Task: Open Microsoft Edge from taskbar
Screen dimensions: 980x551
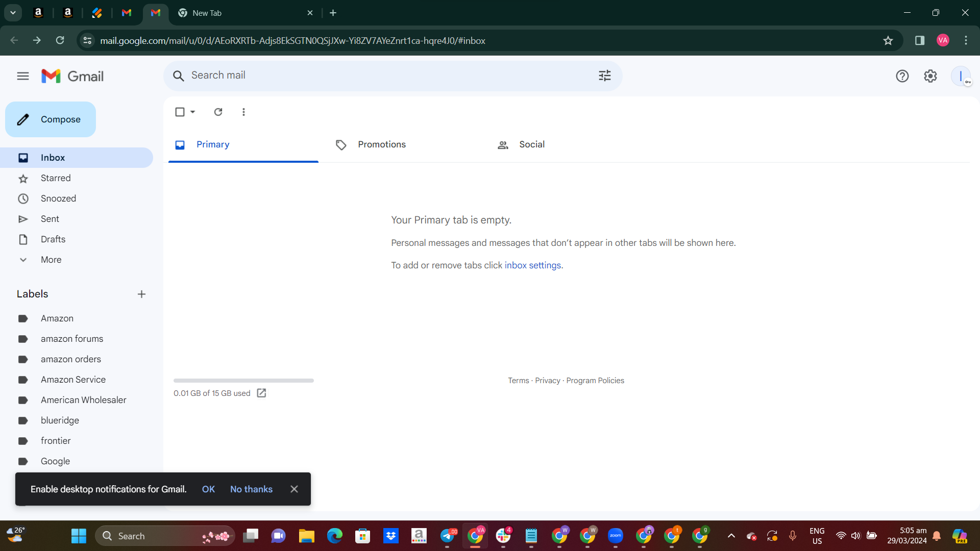Action: point(335,536)
